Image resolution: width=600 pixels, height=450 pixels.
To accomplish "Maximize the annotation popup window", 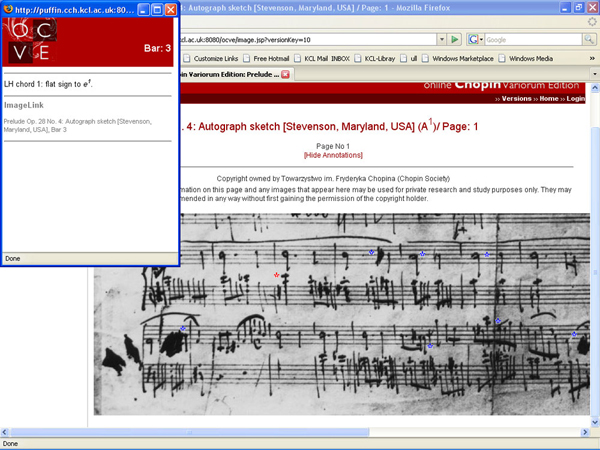I will pyautogui.click(x=157, y=9).
